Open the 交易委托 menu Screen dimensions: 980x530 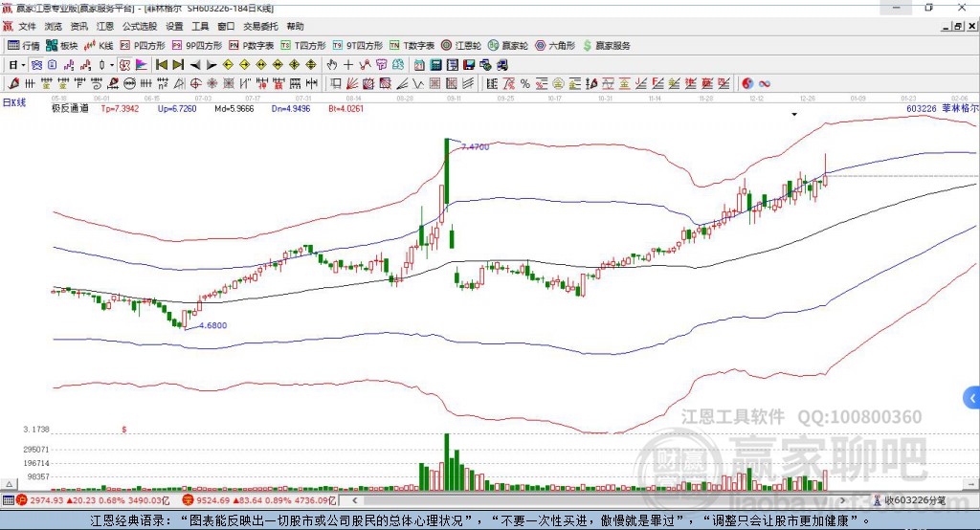[260, 26]
